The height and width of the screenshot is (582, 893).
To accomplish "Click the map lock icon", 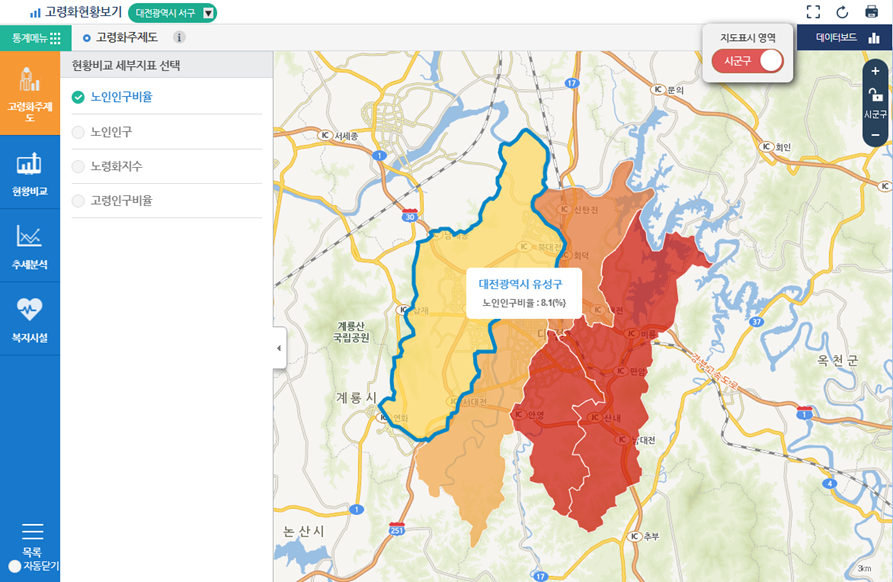I will point(875,95).
